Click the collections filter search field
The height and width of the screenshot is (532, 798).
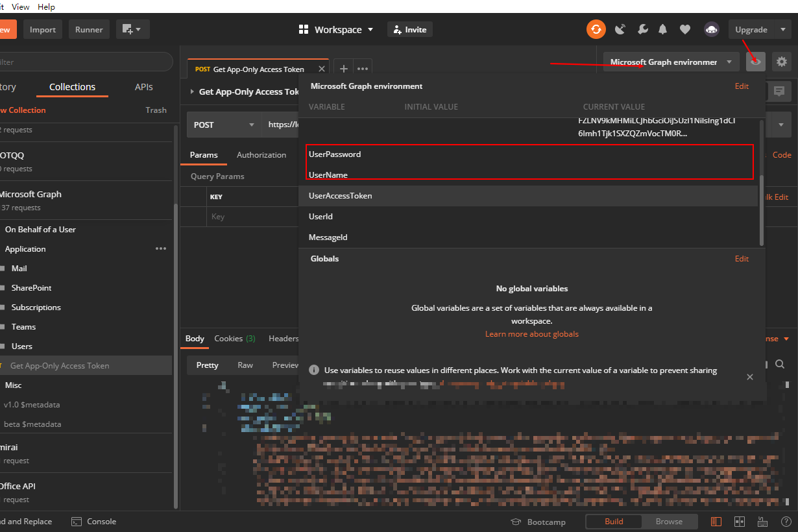point(86,62)
